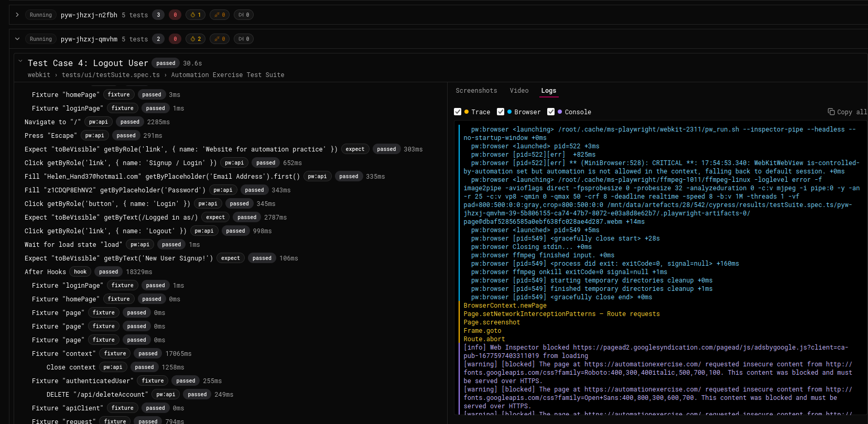
Task: Click the skipped badge on pyw-jhzxj-n2fbh
Action: coord(244,15)
